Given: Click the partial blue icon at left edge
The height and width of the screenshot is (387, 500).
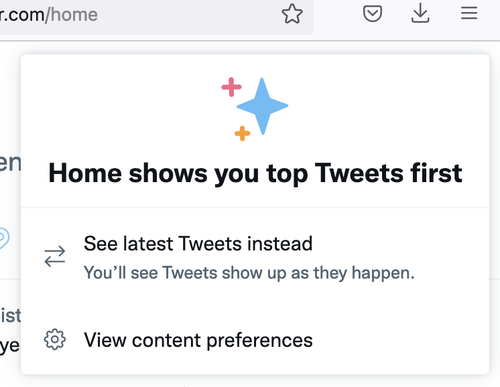Looking at the screenshot, I should [4, 238].
